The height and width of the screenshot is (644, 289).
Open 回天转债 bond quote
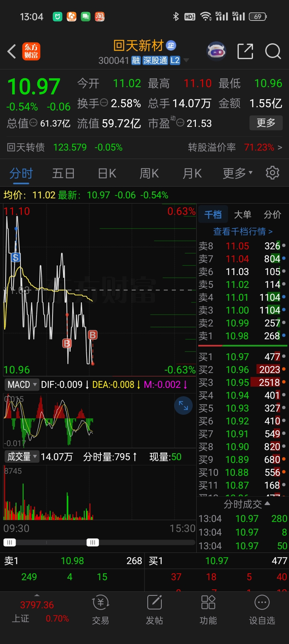65,147
